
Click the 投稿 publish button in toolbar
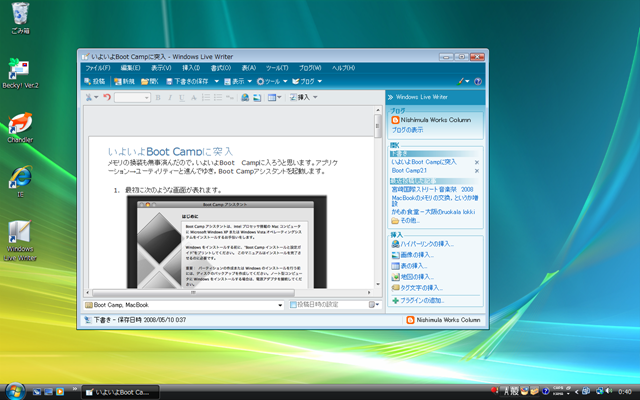click(94, 82)
